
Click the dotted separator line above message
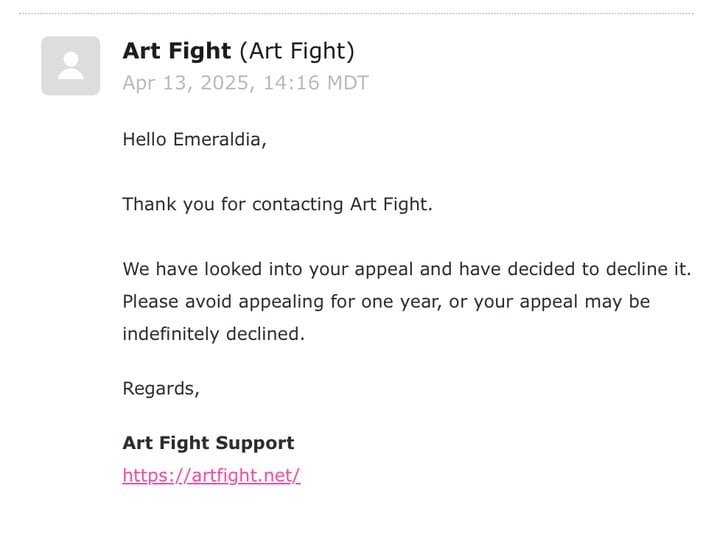tap(356, 13)
